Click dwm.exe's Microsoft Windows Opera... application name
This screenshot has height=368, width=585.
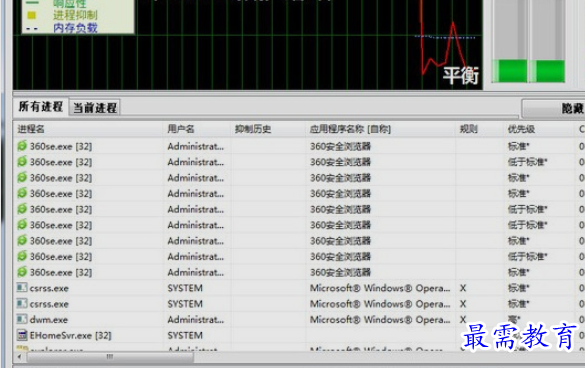[x=380, y=320]
